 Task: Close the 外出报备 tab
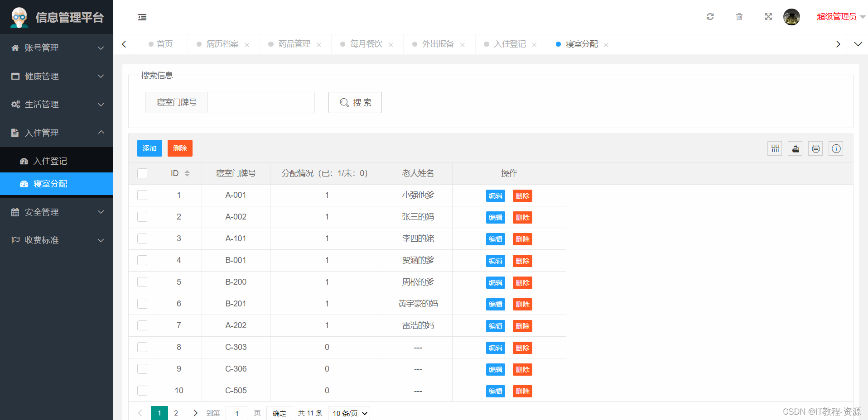(463, 45)
